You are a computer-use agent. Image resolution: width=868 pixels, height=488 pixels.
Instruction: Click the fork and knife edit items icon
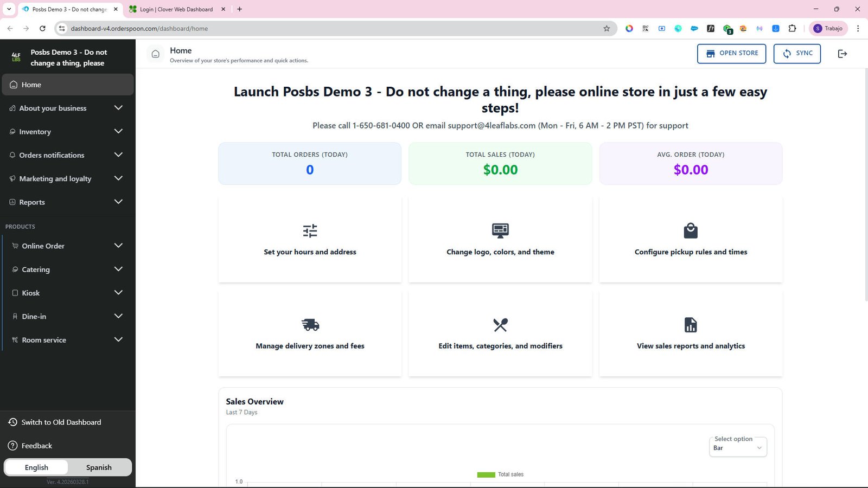(x=500, y=325)
